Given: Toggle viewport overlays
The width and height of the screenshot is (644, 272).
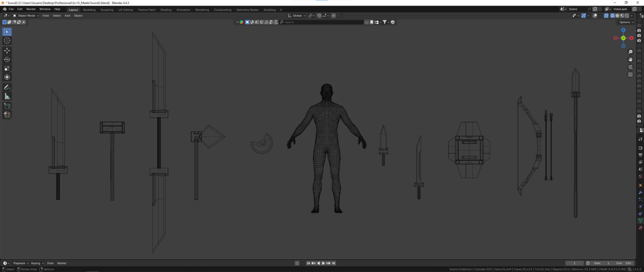Looking at the screenshot, I should coord(595,16).
